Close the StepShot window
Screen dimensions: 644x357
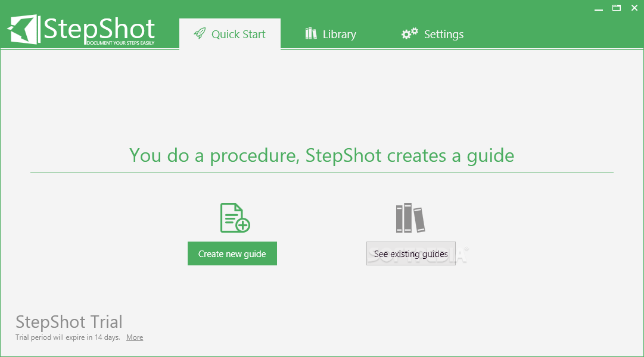click(x=634, y=8)
